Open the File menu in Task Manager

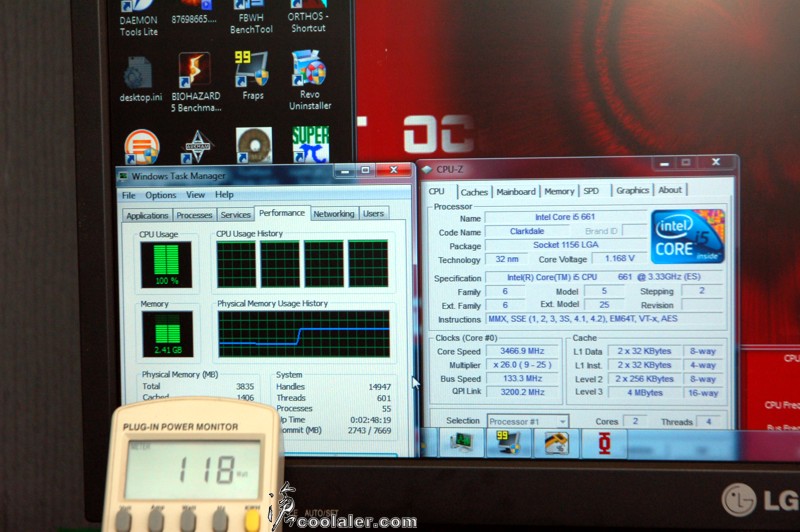[x=129, y=195]
